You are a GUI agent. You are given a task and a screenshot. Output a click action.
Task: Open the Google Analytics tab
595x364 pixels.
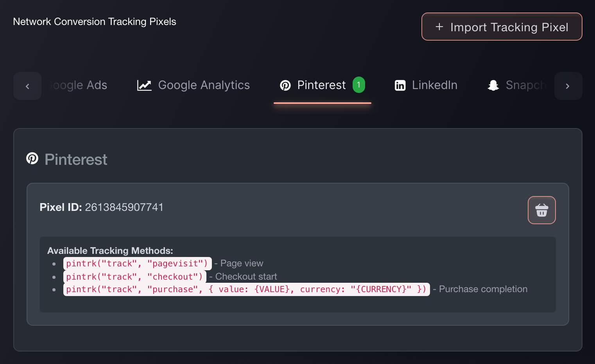click(x=194, y=85)
